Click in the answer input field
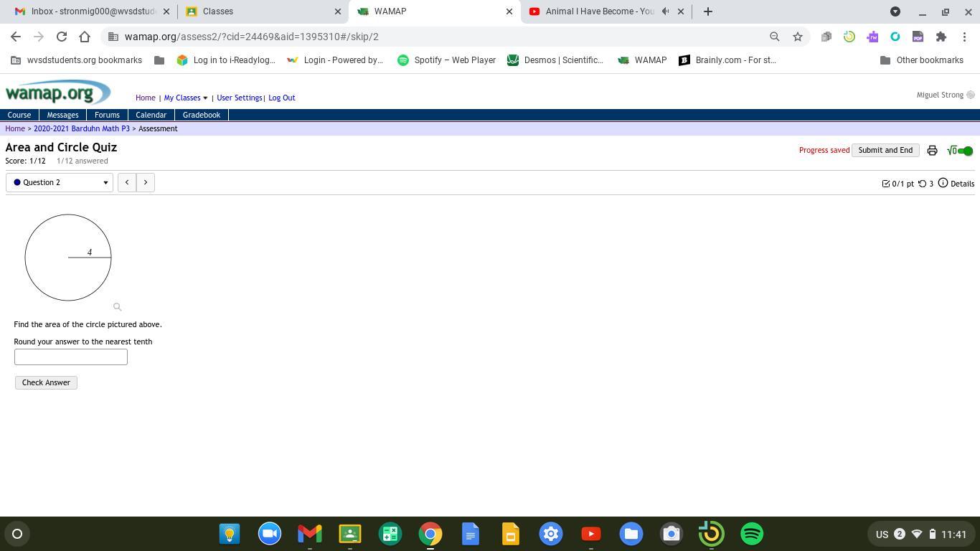The height and width of the screenshot is (551, 980). click(70, 357)
